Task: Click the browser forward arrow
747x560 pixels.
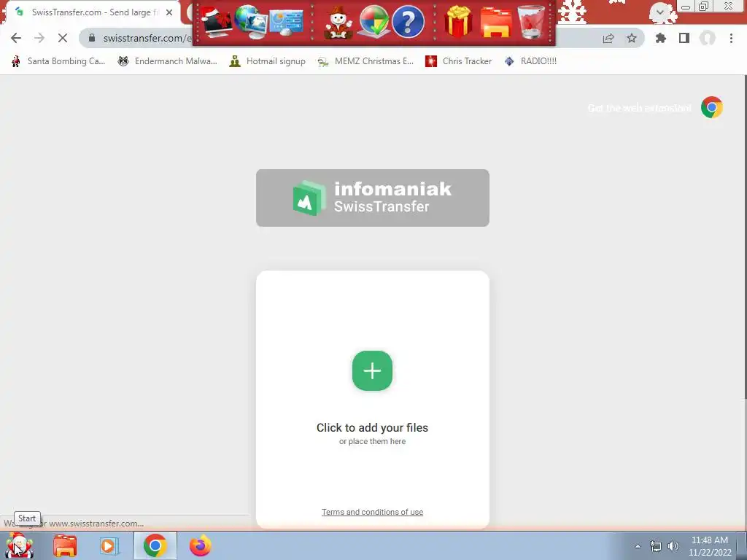Action: click(39, 38)
